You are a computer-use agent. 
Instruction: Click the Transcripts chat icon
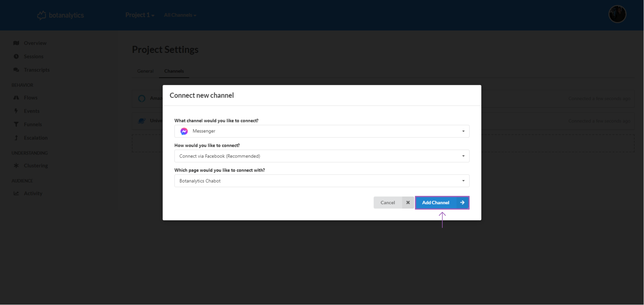(x=16, y=70)
